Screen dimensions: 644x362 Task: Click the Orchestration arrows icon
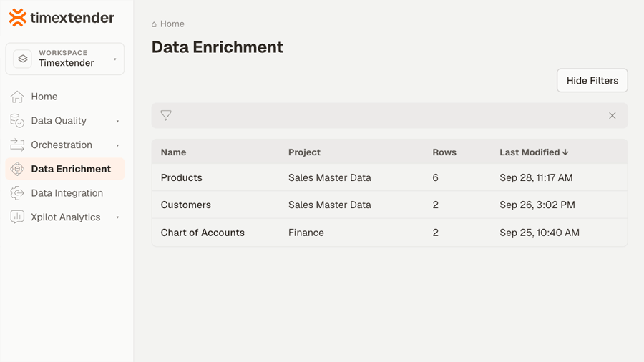click(17, 145)
